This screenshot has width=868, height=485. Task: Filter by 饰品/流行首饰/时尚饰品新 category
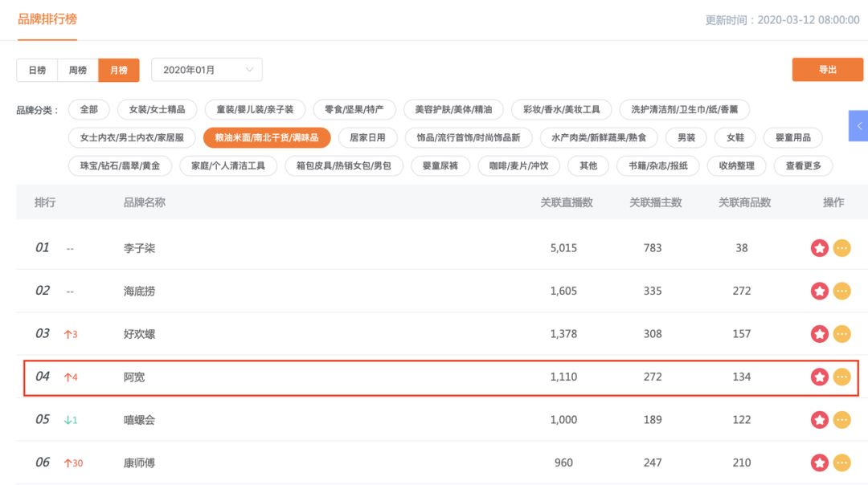coord(469,137)
